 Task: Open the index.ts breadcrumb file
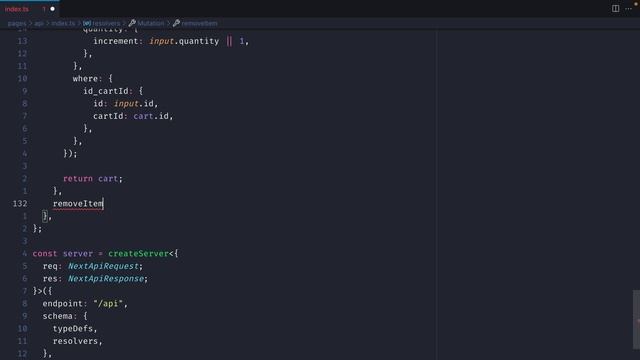coord(63,23)
